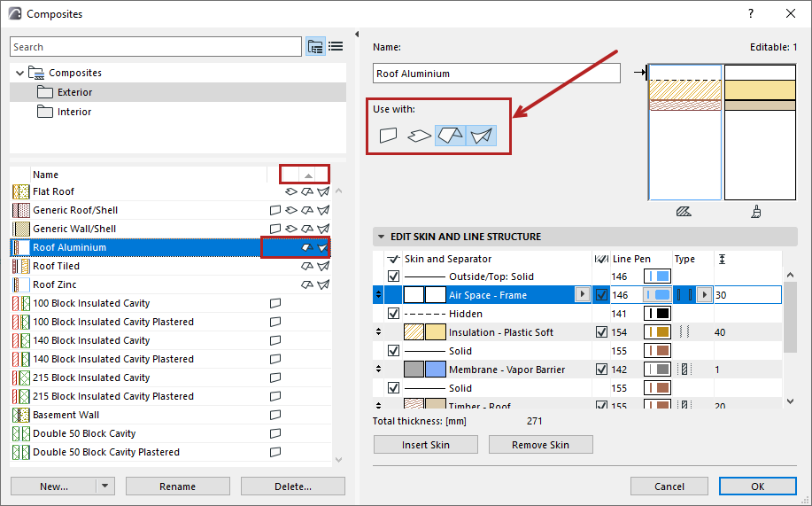812x506 pixels.
Task: Toggle end line checkbox for Insulation
Action: (601, 332)
